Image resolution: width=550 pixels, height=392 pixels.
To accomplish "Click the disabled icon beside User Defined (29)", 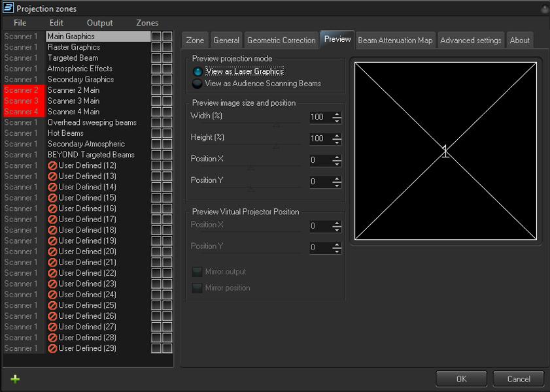I will point(52,348).
